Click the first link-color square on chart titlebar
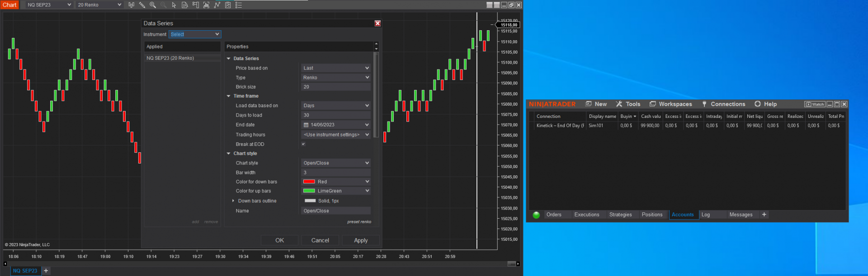 coord(490,5)
